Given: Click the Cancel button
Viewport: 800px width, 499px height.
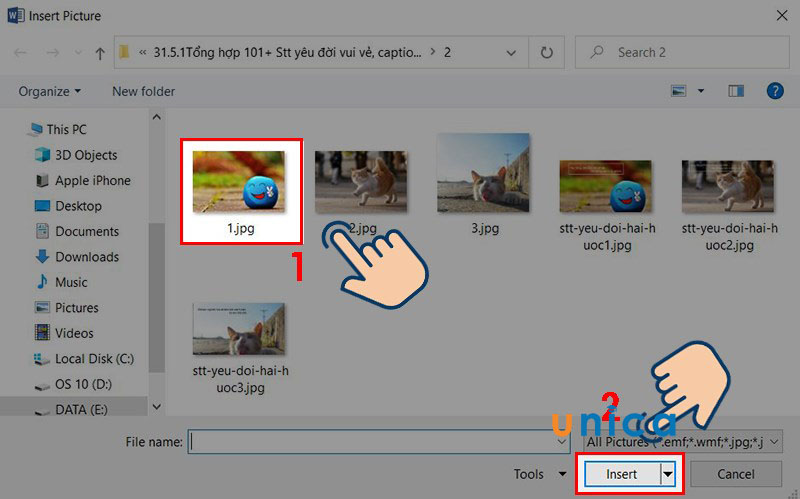Looking at the screenshot, I should (736, 474).
